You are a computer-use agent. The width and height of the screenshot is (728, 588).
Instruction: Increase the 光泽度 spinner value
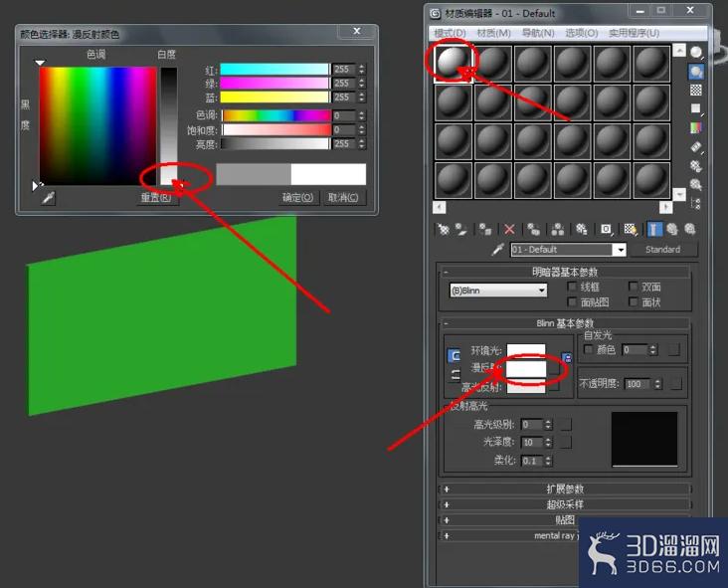click(x=548, y=440)
